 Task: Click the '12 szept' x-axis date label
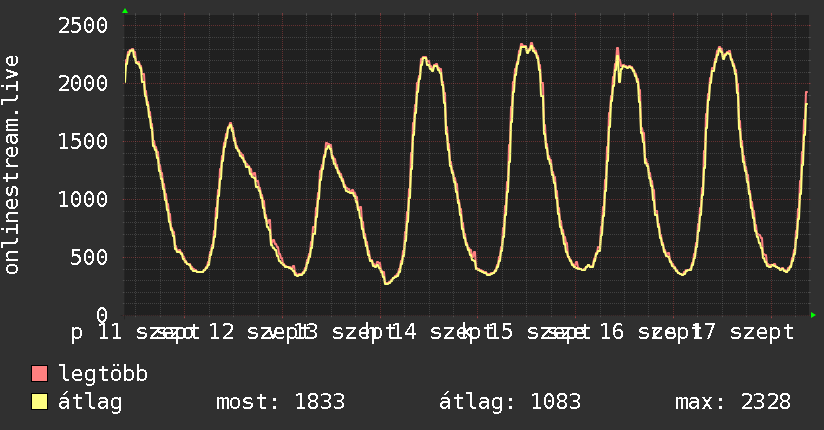click(x=259, y=332)
